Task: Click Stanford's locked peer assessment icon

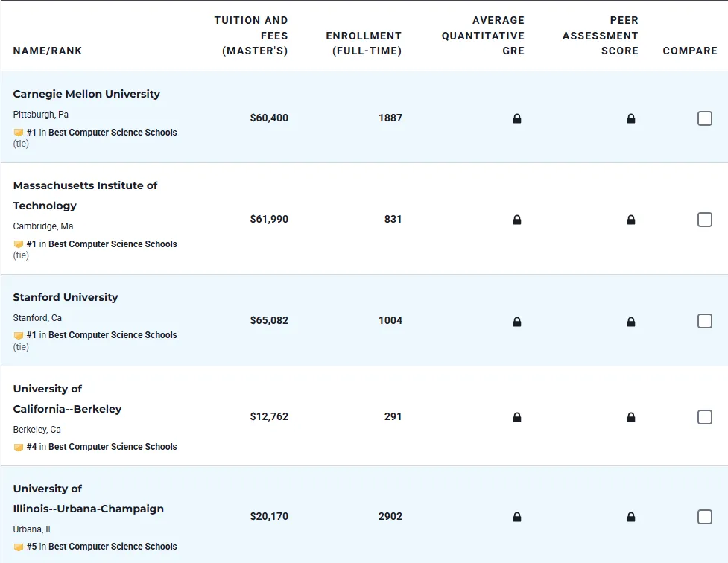Action: coord(631,322)
